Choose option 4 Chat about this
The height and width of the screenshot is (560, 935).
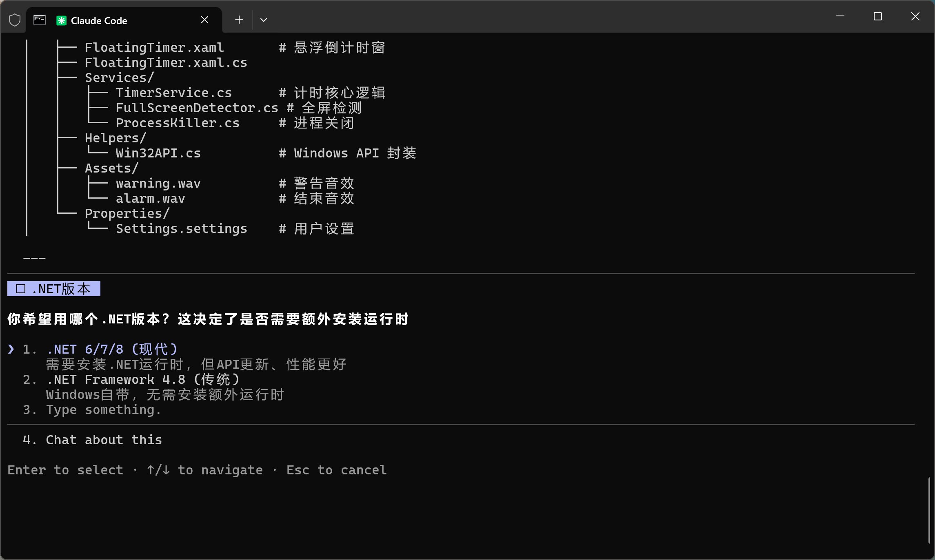pyautogui.click(x=104, y=440)
